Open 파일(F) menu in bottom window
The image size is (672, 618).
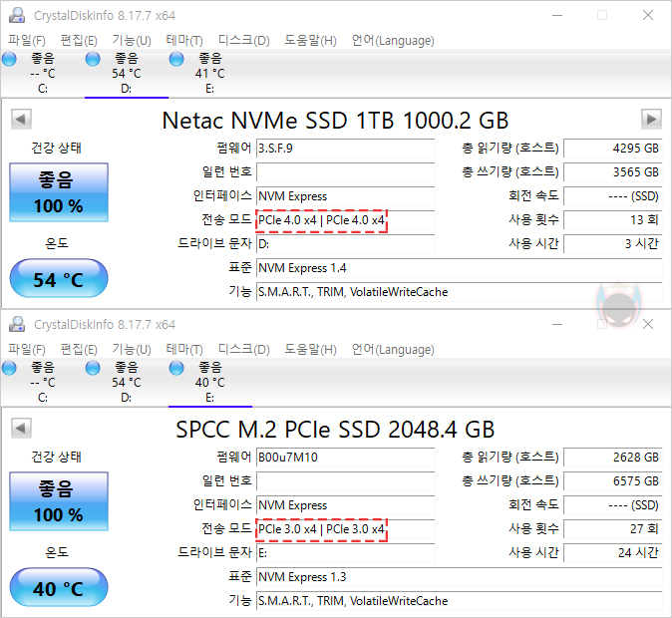click(27, 349)
